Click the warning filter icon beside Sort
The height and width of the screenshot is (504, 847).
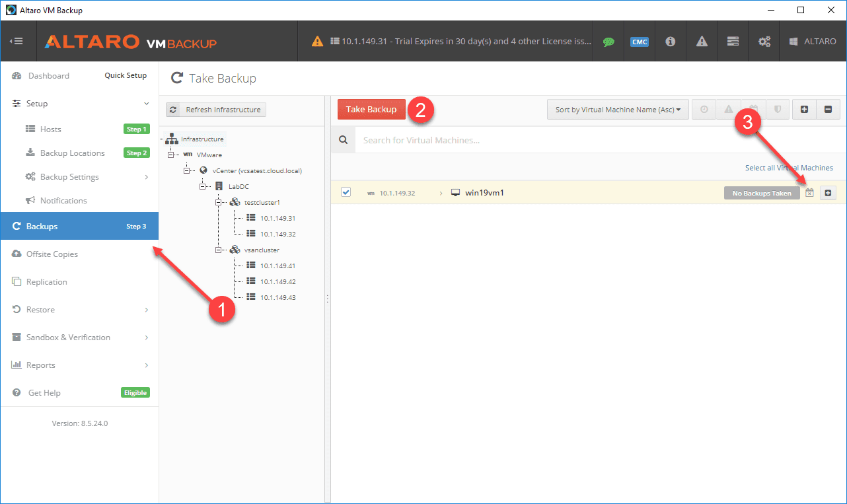tap(729, 110)
